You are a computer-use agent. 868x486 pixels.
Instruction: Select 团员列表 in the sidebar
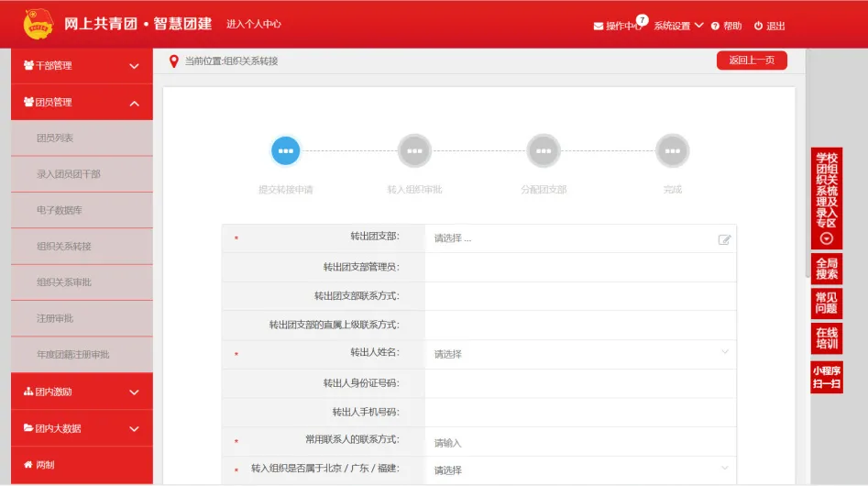click(x=55, y=138)
